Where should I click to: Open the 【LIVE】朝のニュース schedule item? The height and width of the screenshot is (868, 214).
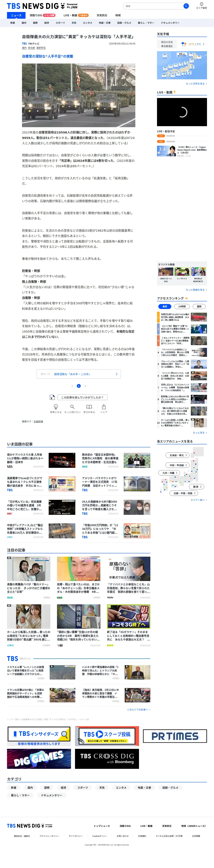pyautogui.click(x=182, y=151)
